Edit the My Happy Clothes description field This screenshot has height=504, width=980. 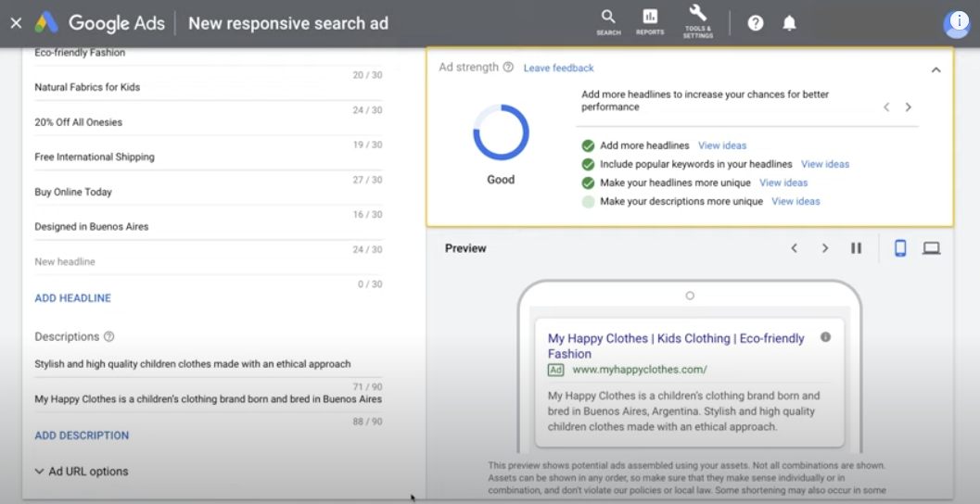208,399
